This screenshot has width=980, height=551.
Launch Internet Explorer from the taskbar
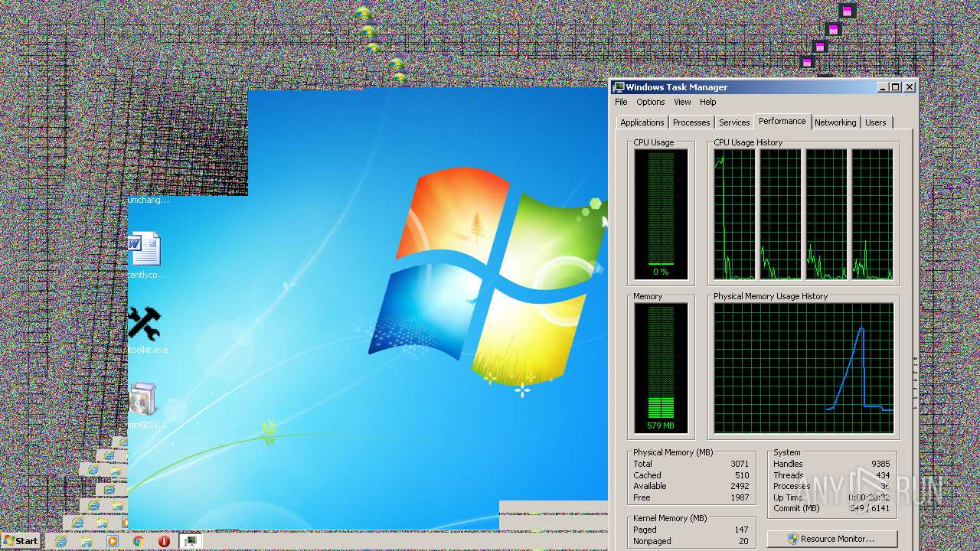61,541
